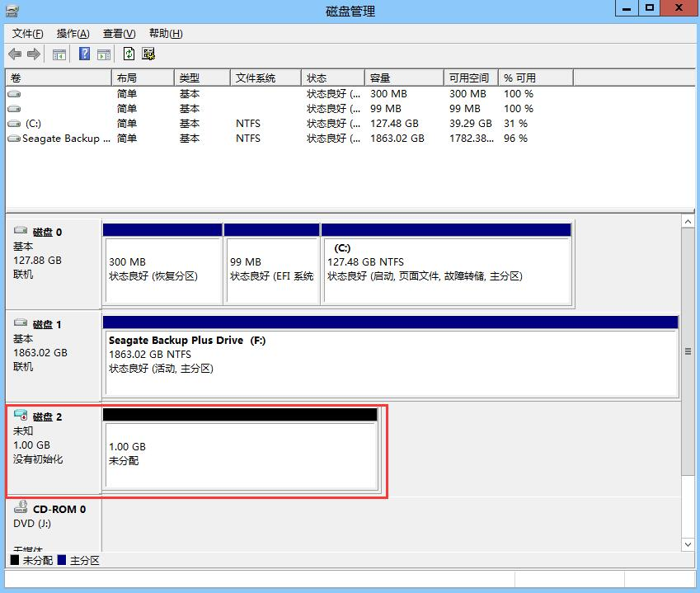Image resolution: width=700 pixels, height=593 pixels.
Task: Open the 操作(A) menu
Action: click(73, 34)
